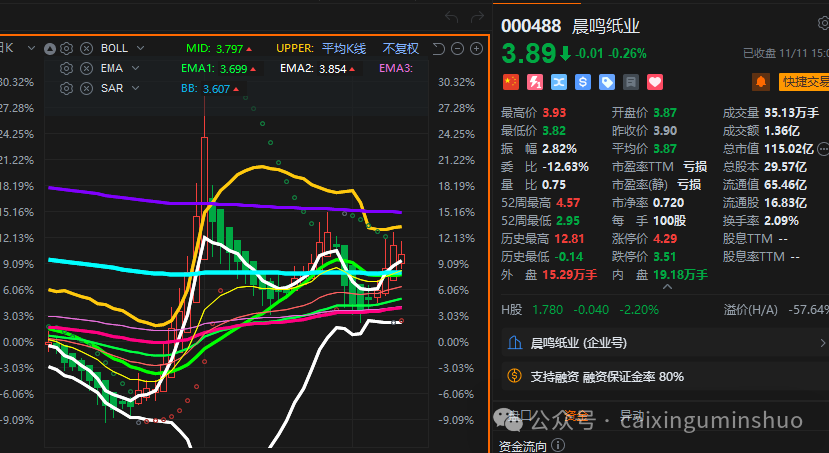829x453 pixels.
Task: Remove the SAR indicator
Action: point(86,88)
